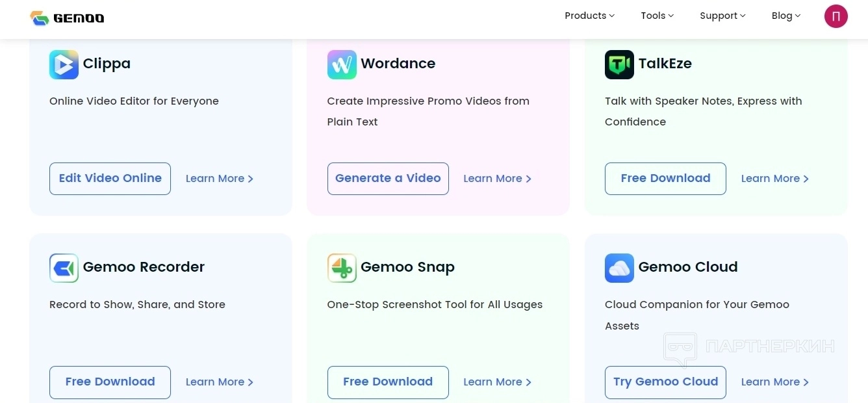The width and height of the screenshot is (868, 403).
Task: Click the Wordance app icon
Action: click(342, 64)
